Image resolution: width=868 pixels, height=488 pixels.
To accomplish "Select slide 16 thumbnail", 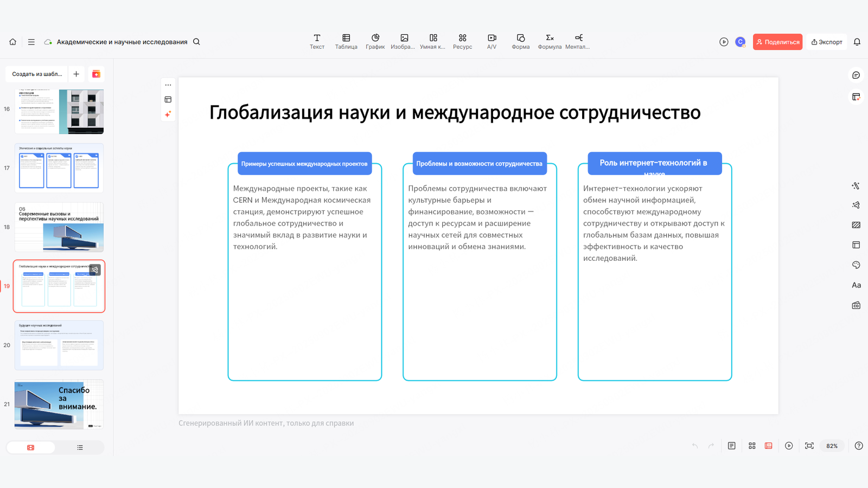I will click(x=59, y=111).
